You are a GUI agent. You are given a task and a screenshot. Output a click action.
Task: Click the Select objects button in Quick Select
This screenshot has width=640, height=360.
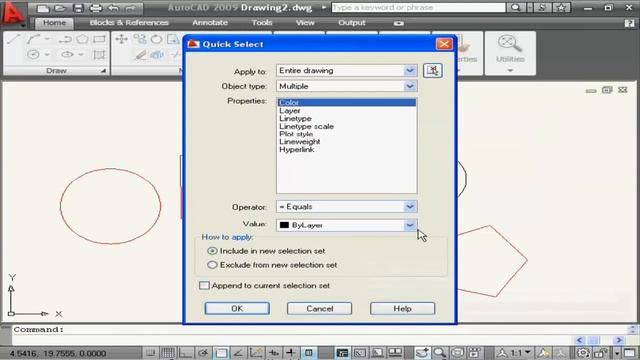(x=433, y=71)
